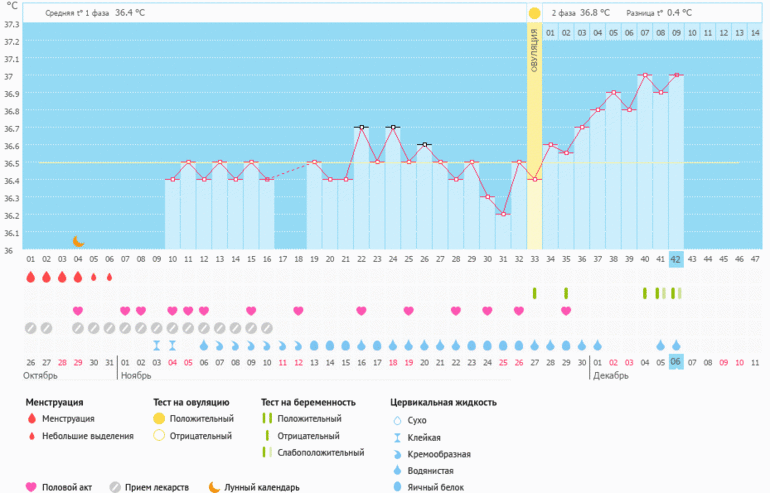Click the crescent moon icon on cycle day 04
The width and height of the screenshot is (770, 493).
[x=78, y=241]
